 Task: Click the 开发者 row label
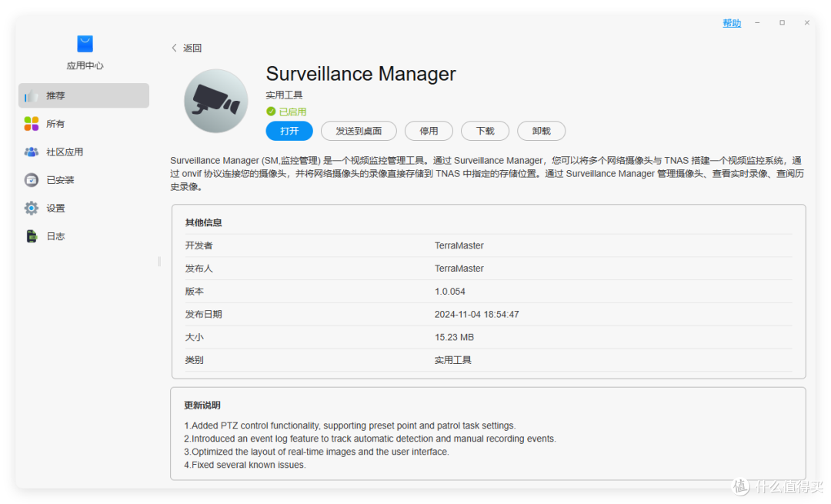(x=199, y=245)
